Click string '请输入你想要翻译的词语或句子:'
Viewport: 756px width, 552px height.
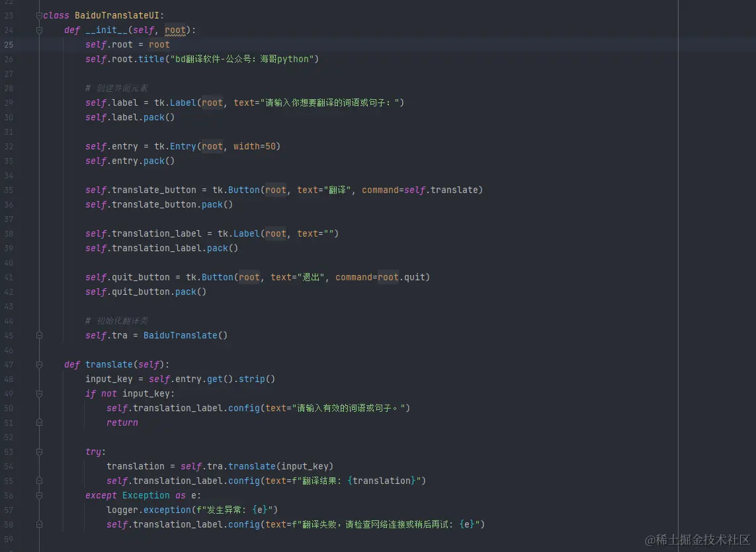[329, 102]
